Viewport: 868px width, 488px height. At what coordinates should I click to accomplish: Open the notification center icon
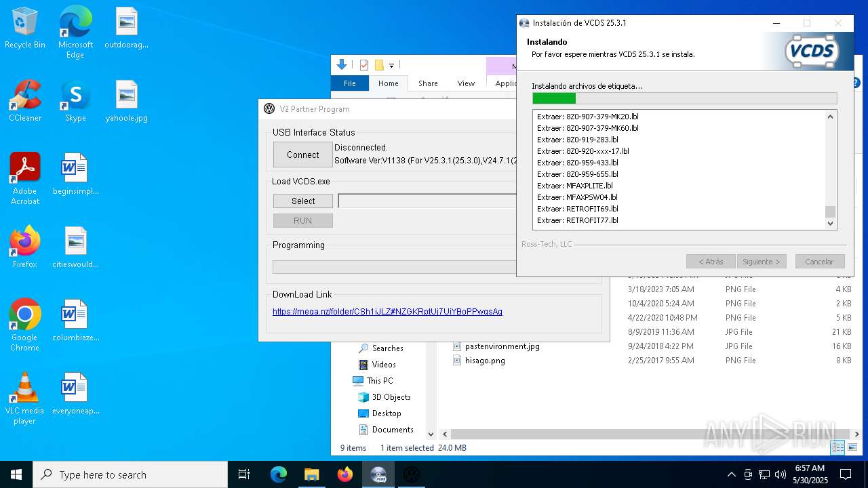pyautogui.click(x=846, y=474)
